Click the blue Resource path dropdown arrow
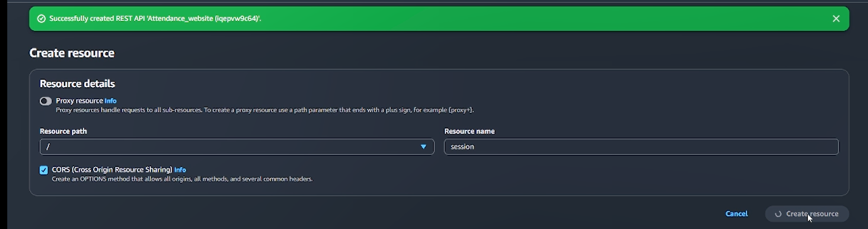Screen dimensions: 868x229 (423, 147)
